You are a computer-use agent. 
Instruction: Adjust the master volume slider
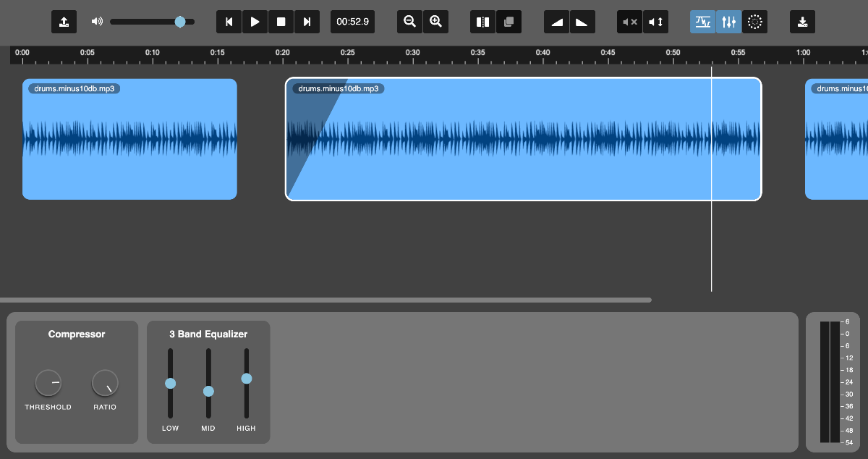click(x=152, y=22)
